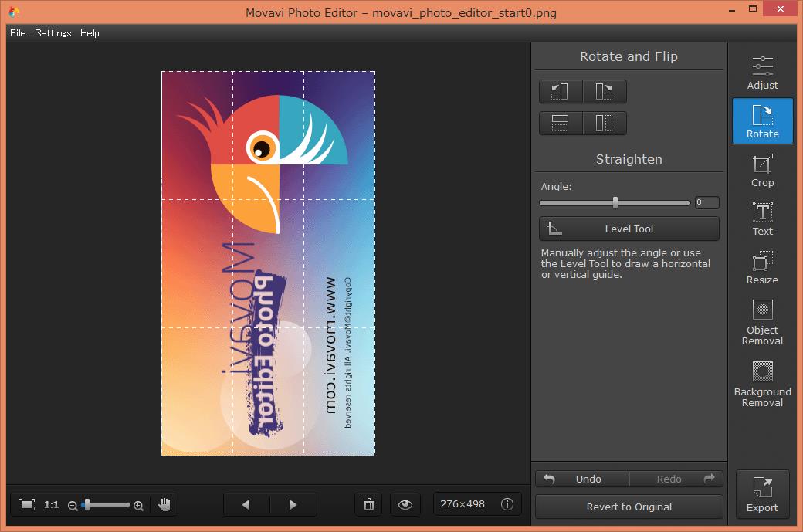
Task: Click Revert to Original
Action: pyautogui.click(x=629, y=507)
